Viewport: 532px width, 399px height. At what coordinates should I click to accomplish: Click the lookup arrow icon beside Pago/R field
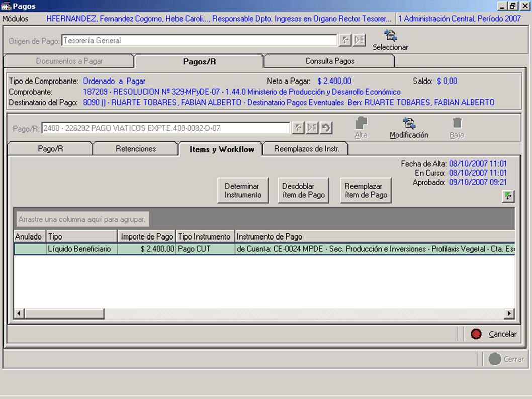(298, 128)
